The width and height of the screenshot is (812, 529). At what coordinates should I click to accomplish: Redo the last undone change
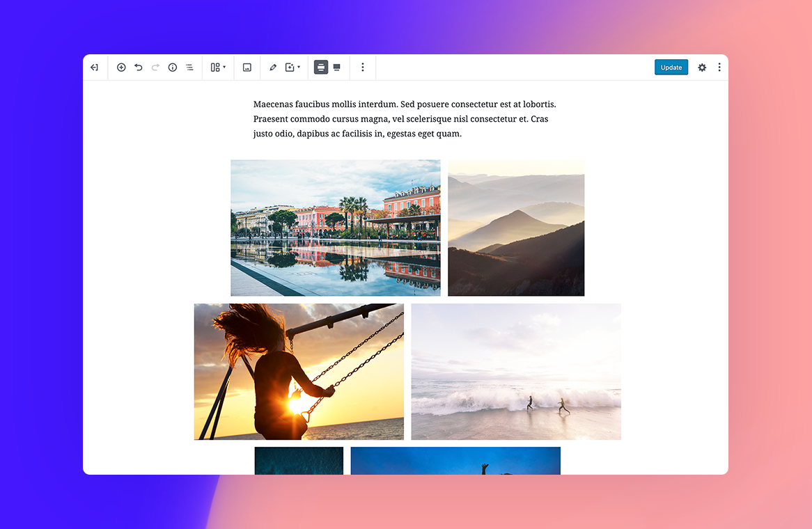[x=155, y=68]
